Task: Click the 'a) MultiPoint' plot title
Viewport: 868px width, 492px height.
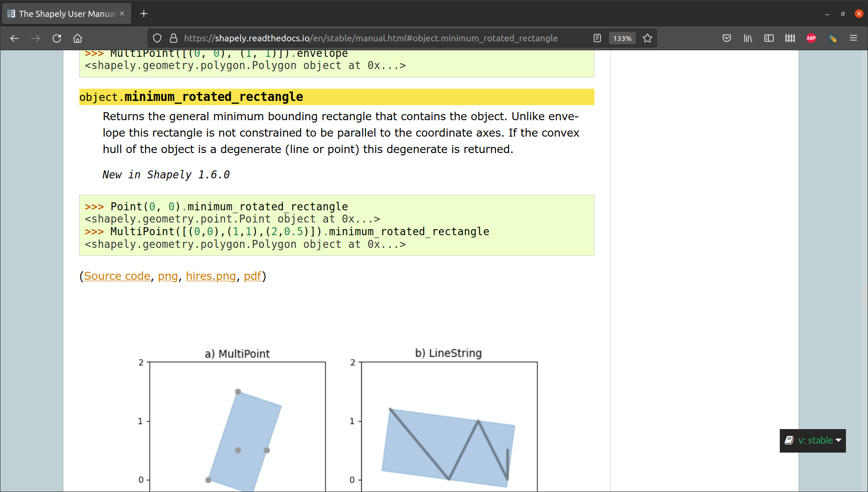Action: pyautogui.click(x=237, y=354)
